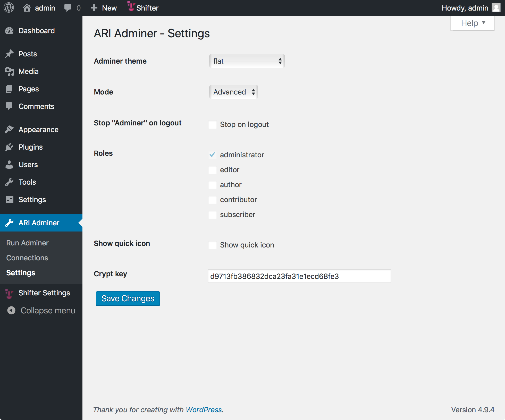505x420 pixels.
Task: Open the Shifter Settings label
Action: tap(44, 293)
